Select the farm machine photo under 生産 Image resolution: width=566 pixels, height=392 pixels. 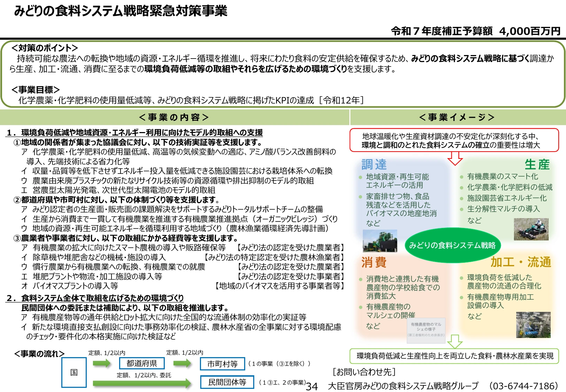[531, 229]
